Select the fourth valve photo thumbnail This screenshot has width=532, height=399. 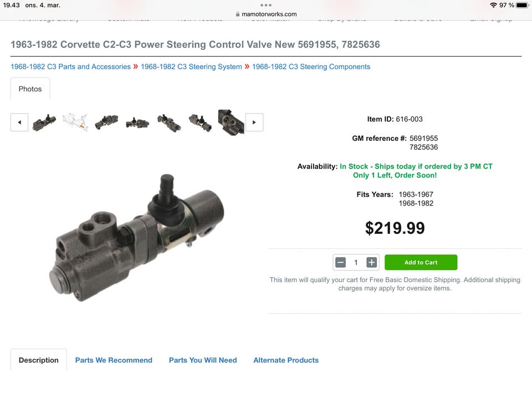coord(138,123)
